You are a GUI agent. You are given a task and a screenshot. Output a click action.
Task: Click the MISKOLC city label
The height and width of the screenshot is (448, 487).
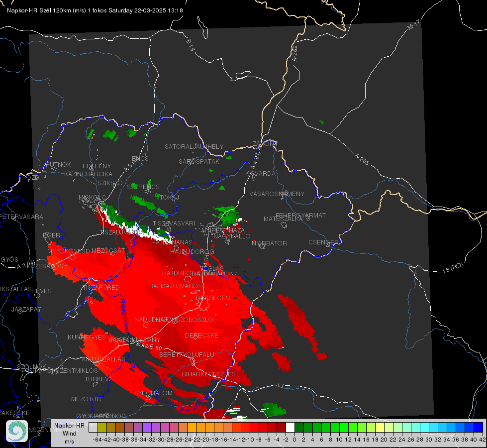[x=92, y=198]
